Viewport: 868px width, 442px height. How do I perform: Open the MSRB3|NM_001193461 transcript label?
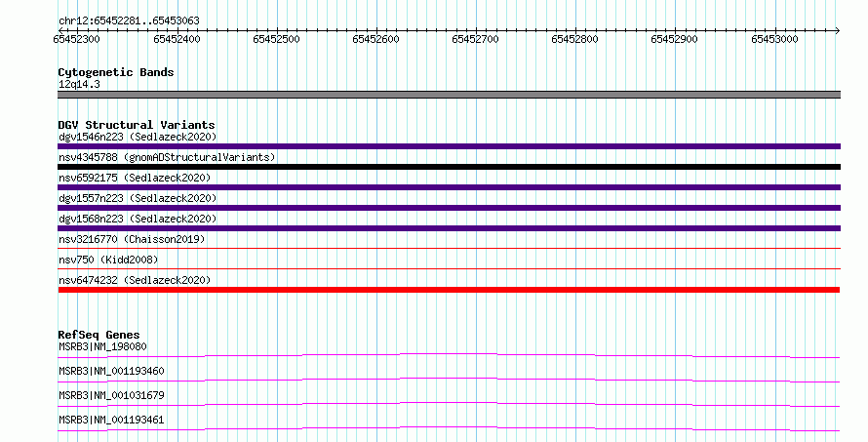111,420
